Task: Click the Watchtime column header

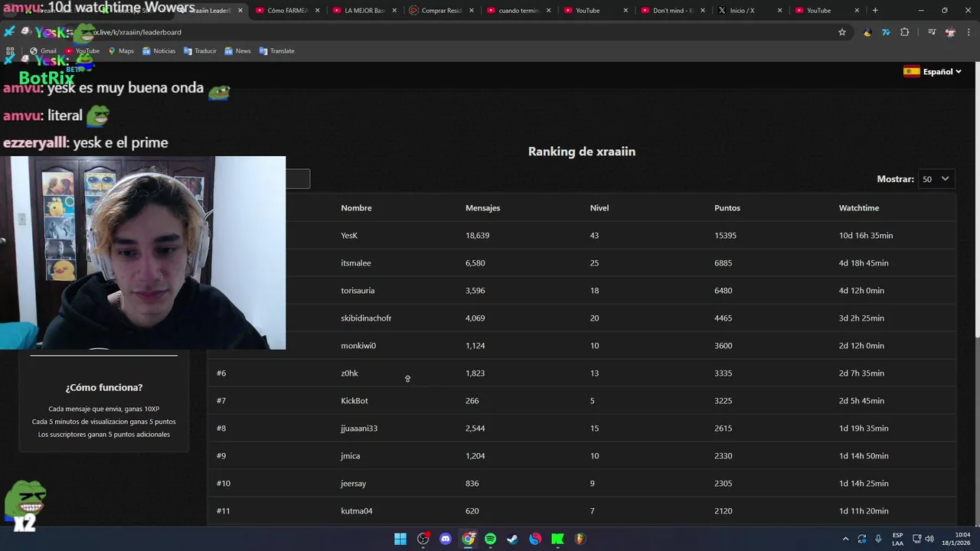Action: 859,208
